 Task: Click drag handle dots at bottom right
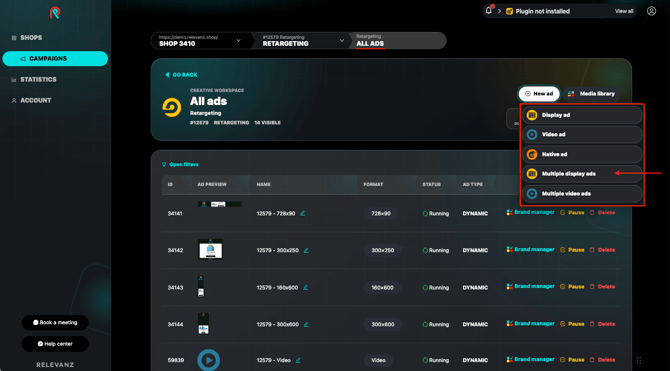[639, 360]
